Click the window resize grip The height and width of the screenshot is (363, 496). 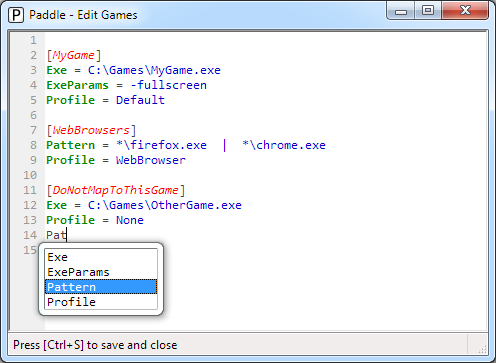(482, 349)
